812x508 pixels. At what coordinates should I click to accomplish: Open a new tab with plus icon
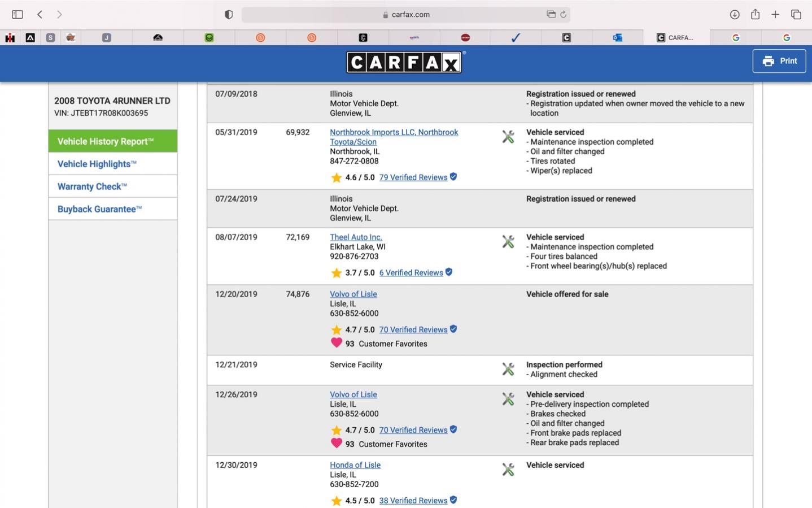click(775, 15)
